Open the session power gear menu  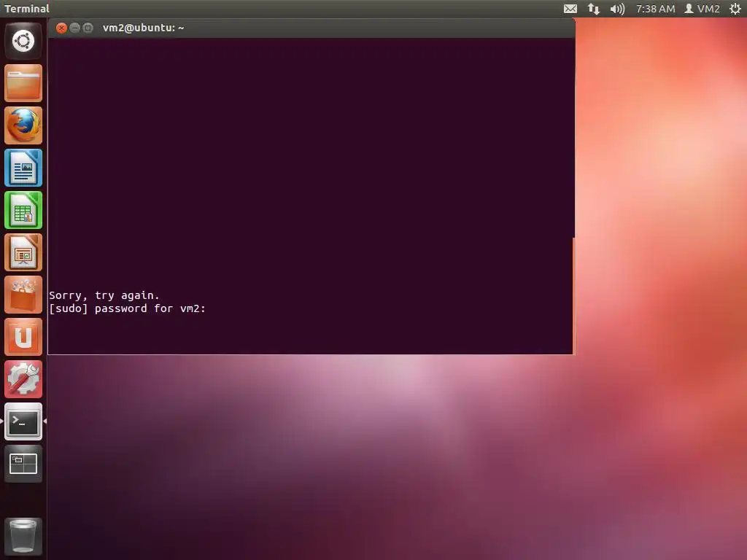click(x=735, y=9)
